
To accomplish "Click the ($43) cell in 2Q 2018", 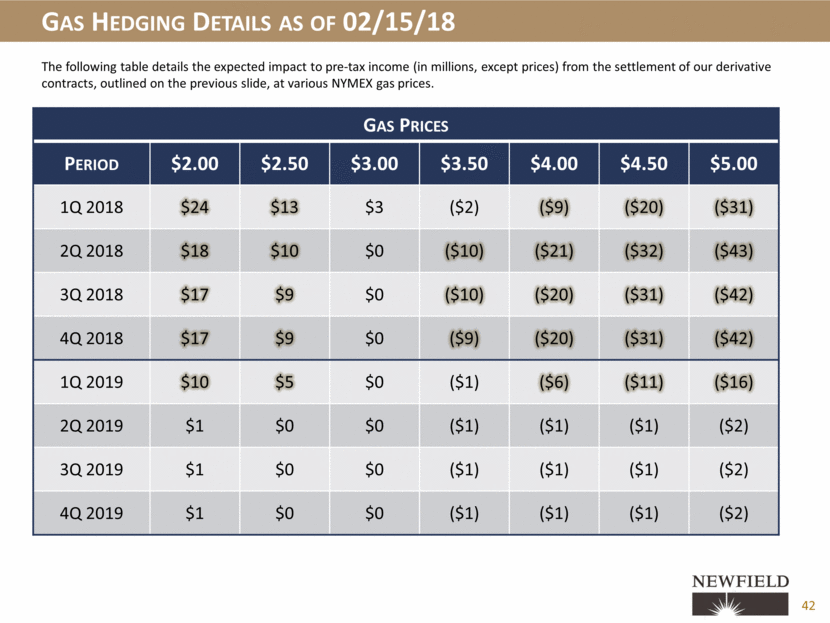I will 734,251.
